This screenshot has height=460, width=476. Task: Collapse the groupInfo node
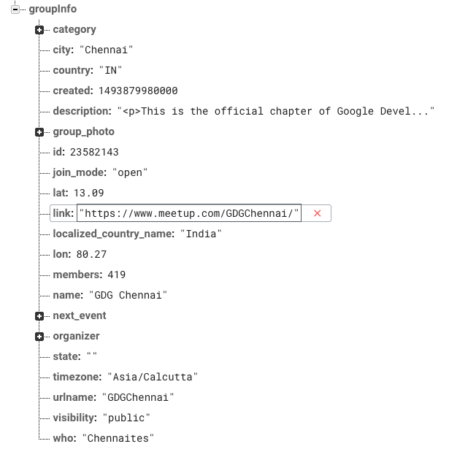click(x=14, y=9)
